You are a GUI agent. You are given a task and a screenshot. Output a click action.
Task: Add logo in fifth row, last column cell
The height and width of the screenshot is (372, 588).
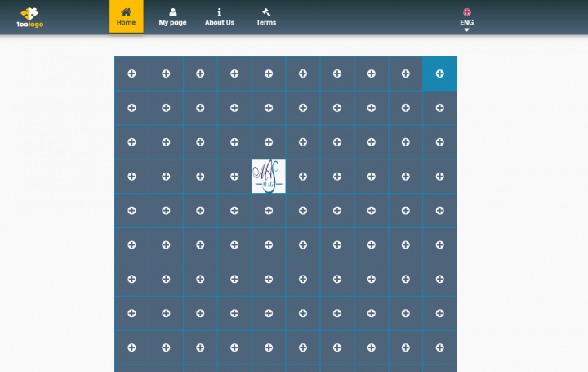(440, 211)
